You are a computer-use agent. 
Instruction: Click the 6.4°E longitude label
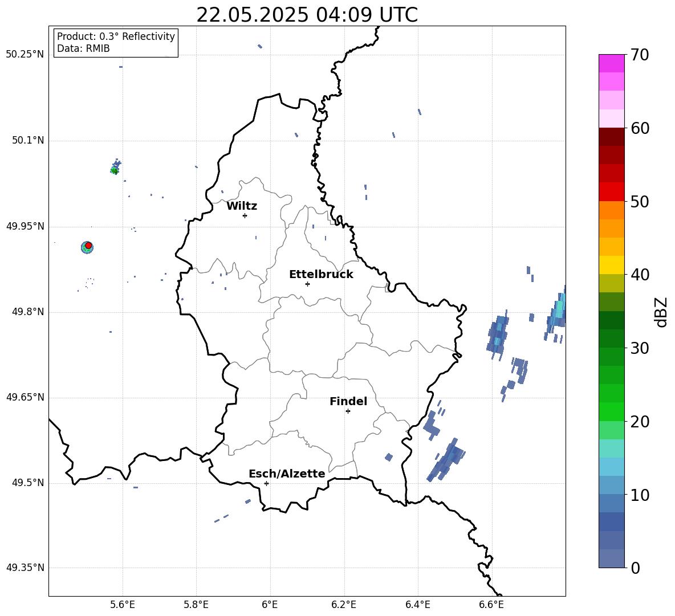[x=417, y=605]
